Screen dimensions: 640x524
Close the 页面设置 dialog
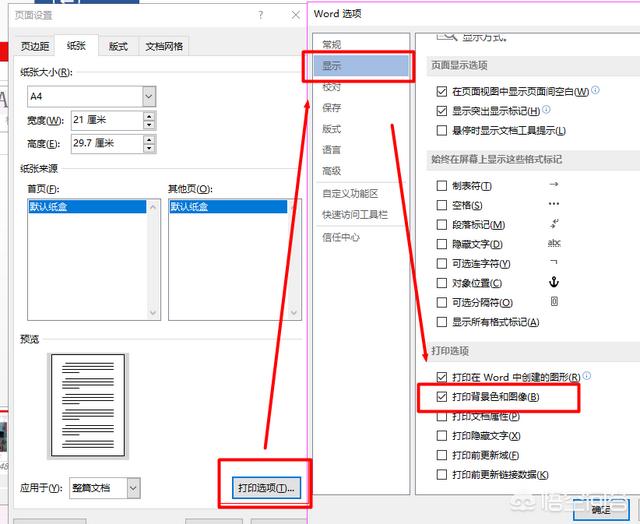(x=296, y=16)
